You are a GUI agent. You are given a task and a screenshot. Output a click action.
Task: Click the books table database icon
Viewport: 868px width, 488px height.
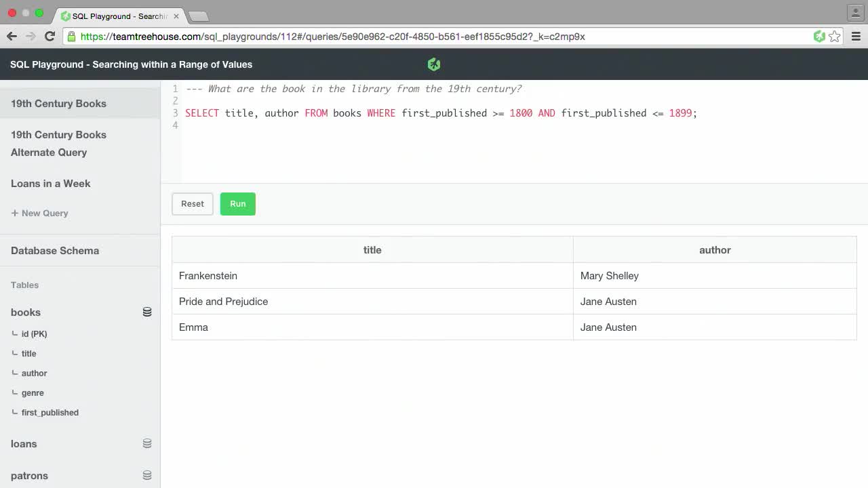(147, 312)
